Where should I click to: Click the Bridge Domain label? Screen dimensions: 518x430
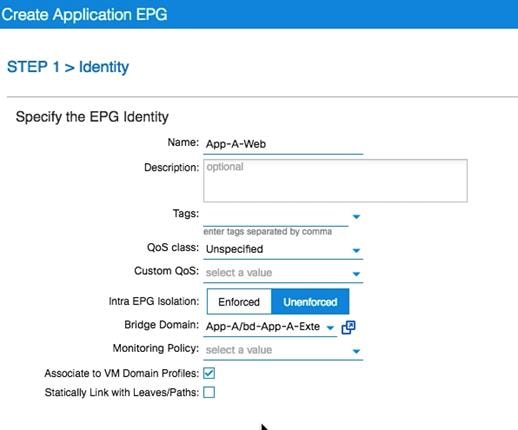click(161, 325)
